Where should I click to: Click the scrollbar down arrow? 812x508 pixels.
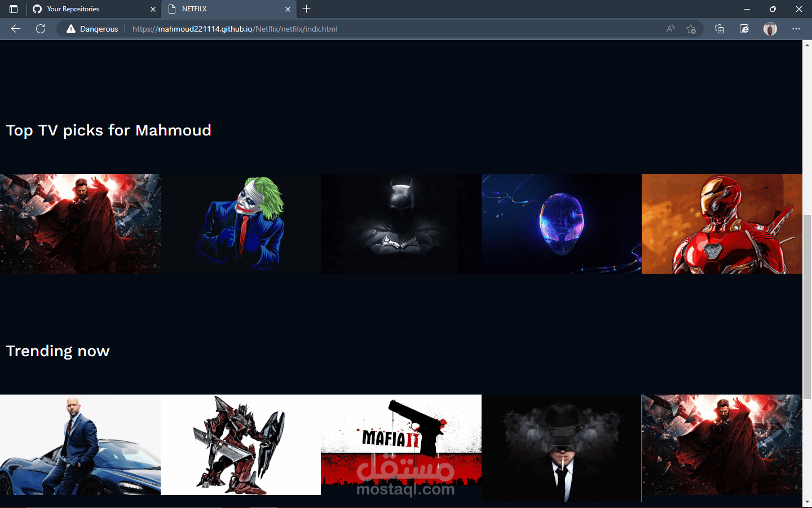[807, 501]
